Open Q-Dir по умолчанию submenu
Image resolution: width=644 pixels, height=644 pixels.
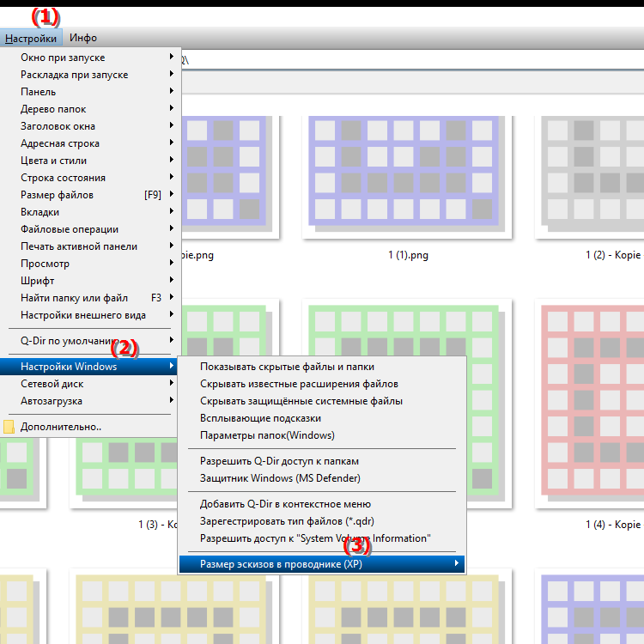click(91, 341)
